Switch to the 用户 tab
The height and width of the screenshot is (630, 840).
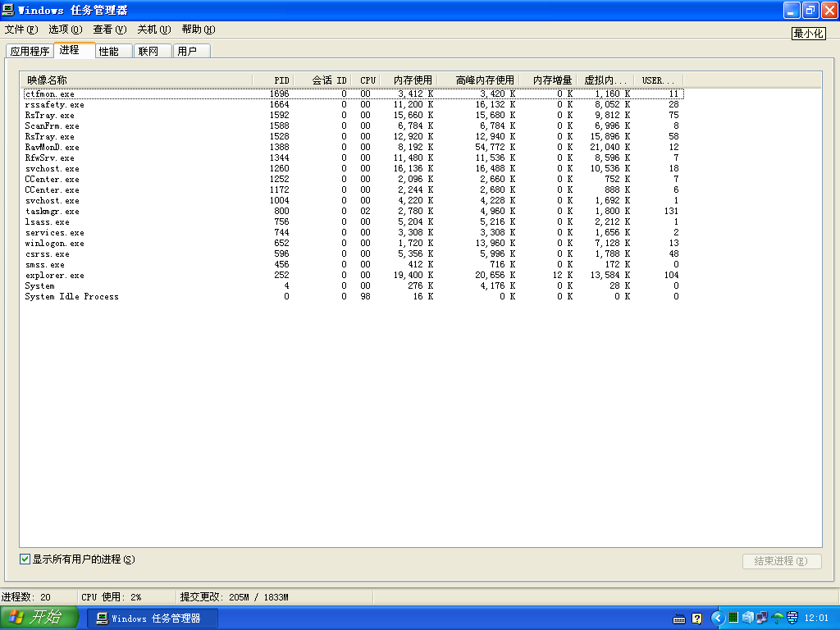191,52
